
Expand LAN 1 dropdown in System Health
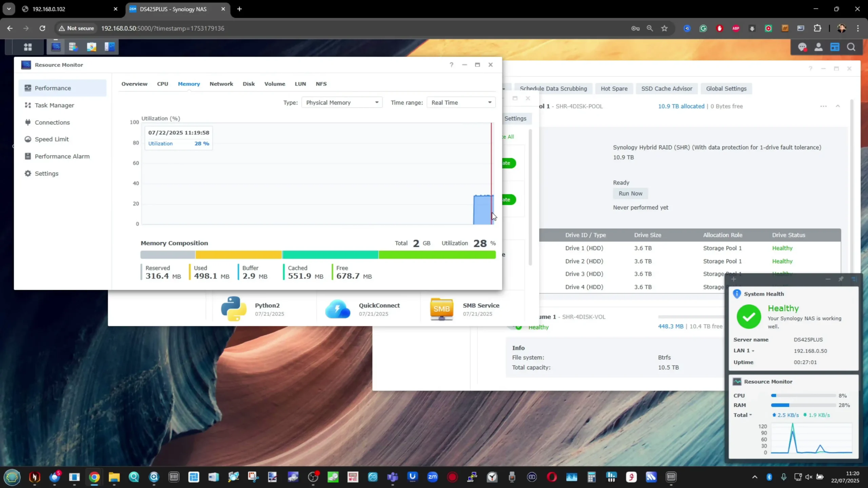tap(744, 351)
